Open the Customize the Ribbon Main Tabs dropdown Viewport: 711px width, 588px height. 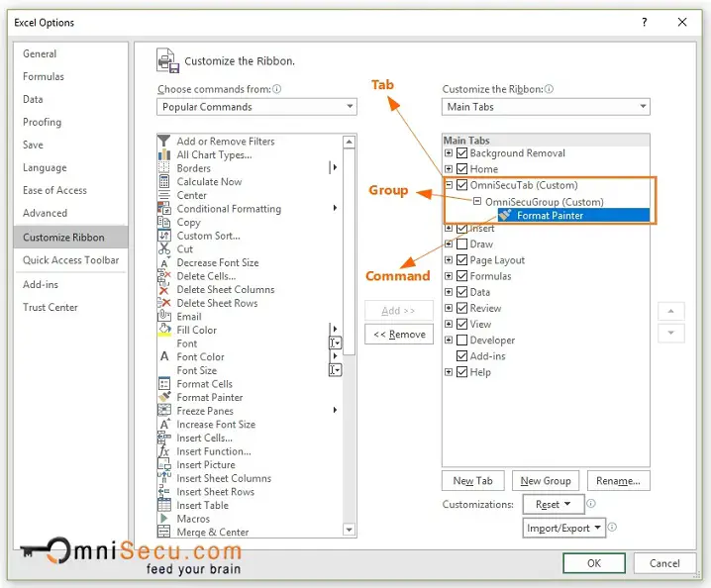(x=546, y=107)
